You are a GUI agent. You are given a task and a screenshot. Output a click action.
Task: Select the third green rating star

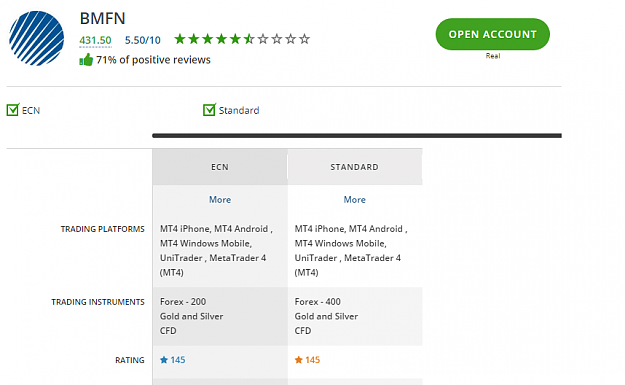pyautogui.click(x=208, y=39)
